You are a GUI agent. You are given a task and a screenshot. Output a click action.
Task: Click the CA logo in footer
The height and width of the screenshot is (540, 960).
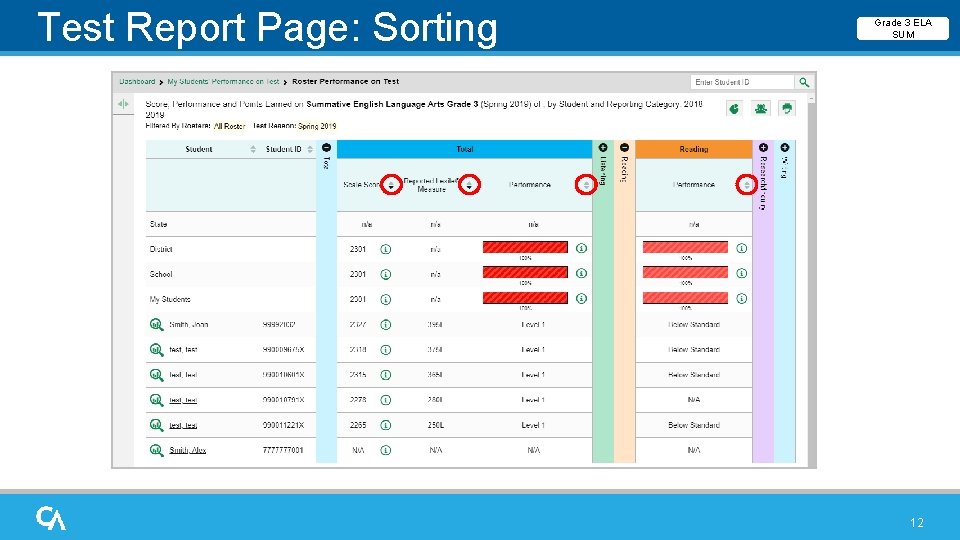(x=51, y=518)
